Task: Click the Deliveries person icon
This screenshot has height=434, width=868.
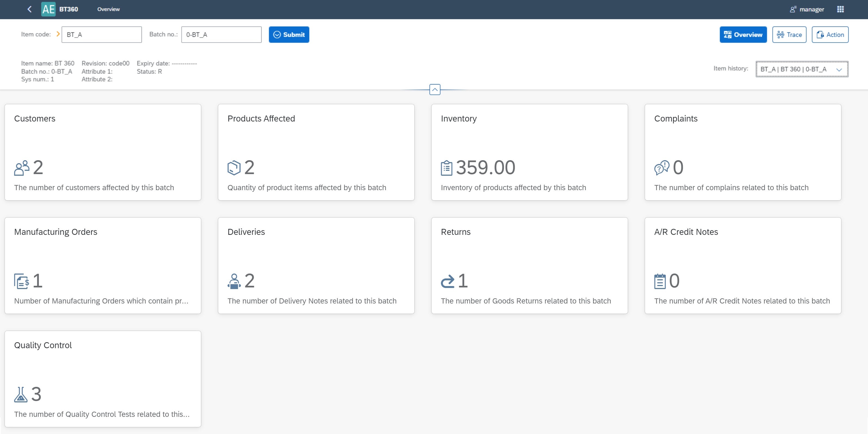Action: [x=234, y=280]
